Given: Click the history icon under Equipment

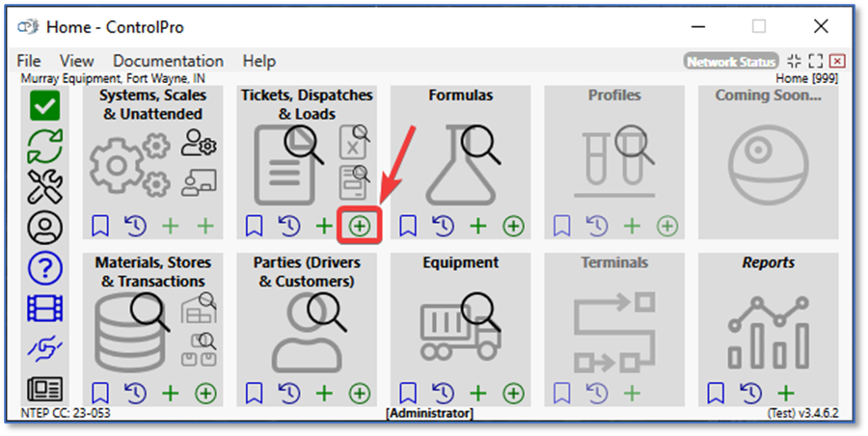Looking at the screenshot, I should 443,394.
